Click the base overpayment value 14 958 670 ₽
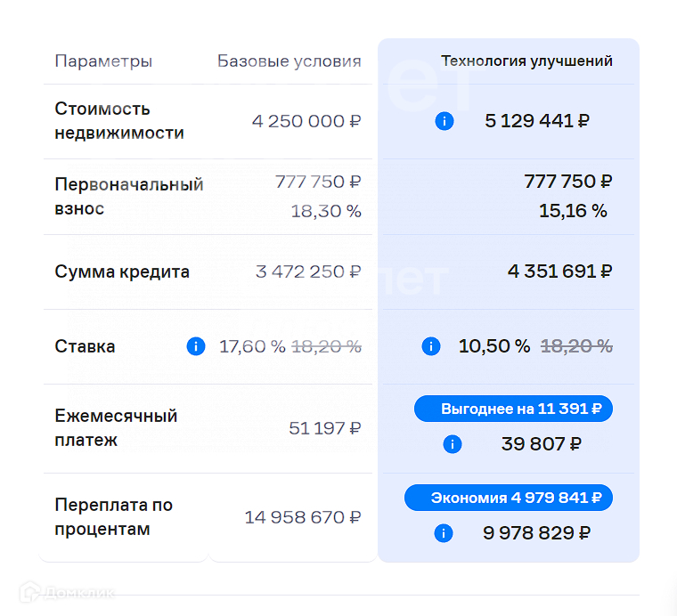 coord(303,517)
